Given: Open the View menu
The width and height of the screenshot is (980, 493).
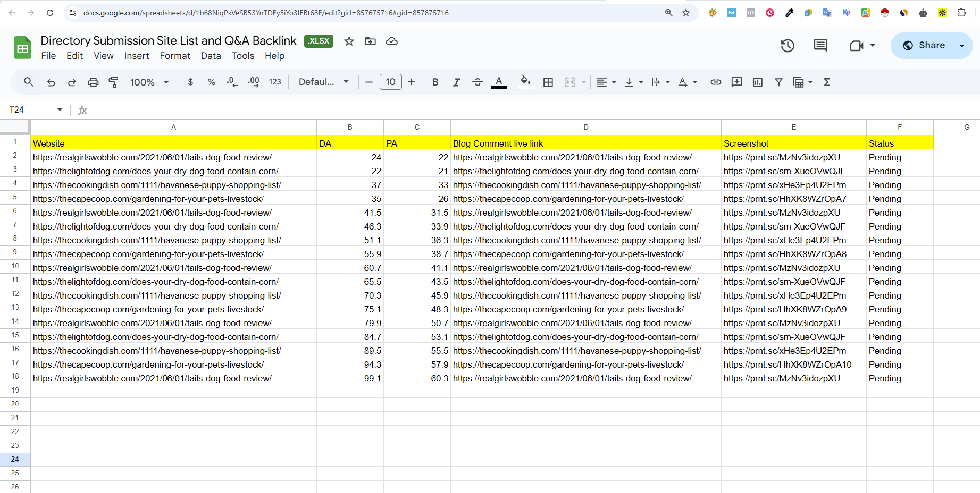Looking at the screenshot, I should [x=104, y=56].
